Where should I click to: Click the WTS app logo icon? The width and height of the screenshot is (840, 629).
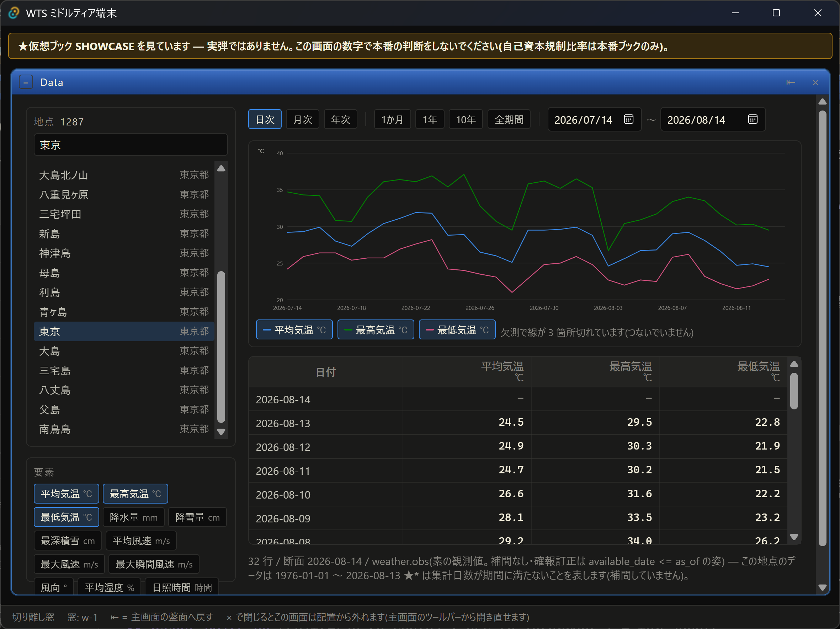coord(14,13)
